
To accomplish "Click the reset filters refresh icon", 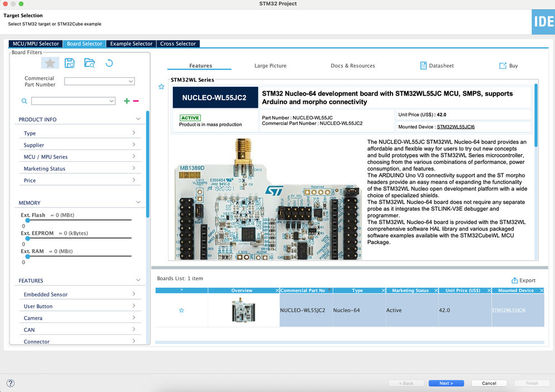I will click(x=110, y=63).
